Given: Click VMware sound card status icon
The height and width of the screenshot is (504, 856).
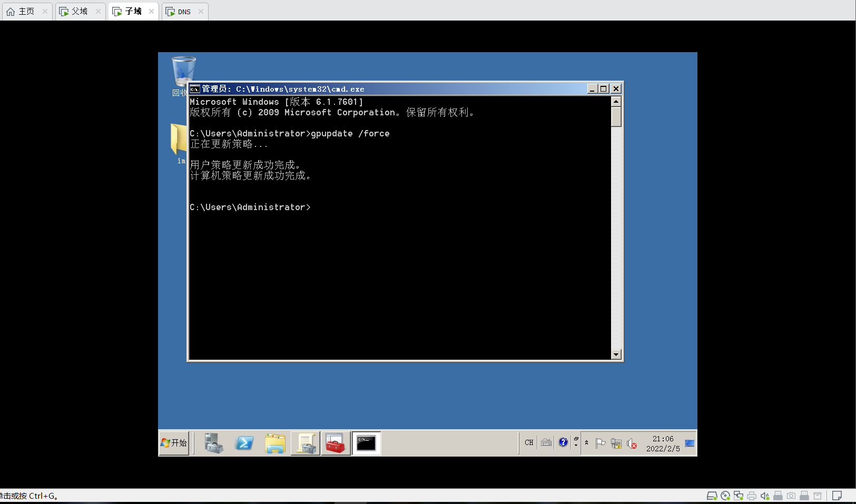Looking at the screenshot, I should 765,496.
